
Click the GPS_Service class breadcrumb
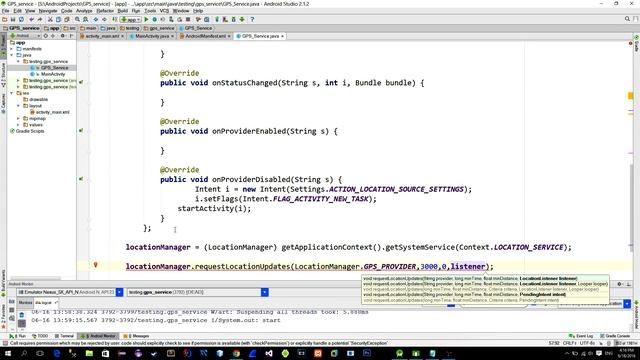[196, 28]
